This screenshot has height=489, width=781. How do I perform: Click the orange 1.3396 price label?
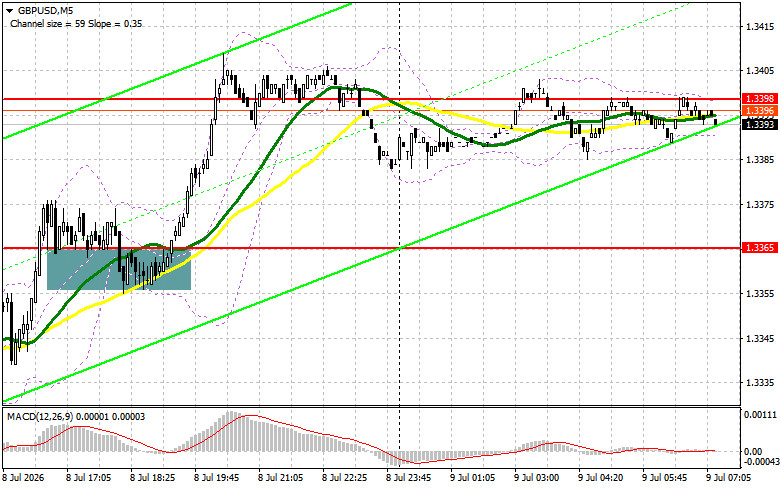click(x=760, y=110)
